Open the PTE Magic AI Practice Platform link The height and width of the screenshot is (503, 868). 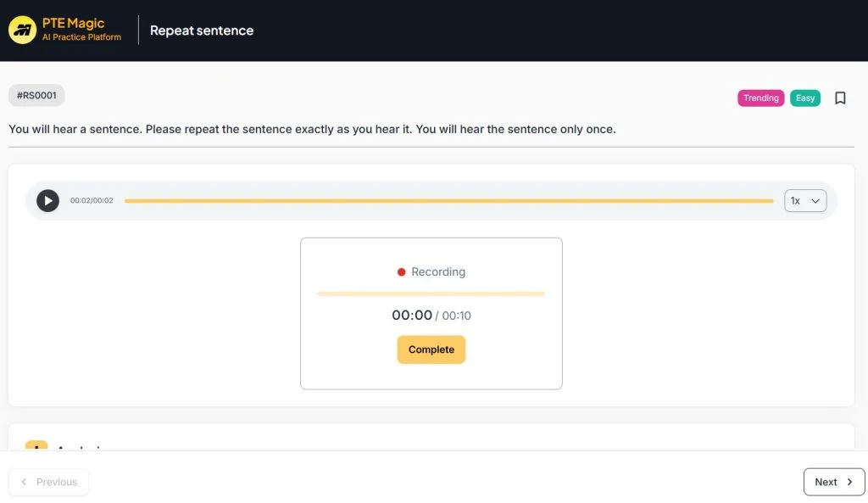click(x=81, y=30)
